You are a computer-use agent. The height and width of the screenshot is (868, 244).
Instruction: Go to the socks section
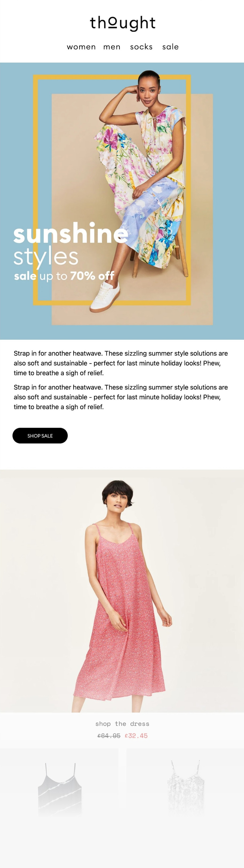pos(141,47)
